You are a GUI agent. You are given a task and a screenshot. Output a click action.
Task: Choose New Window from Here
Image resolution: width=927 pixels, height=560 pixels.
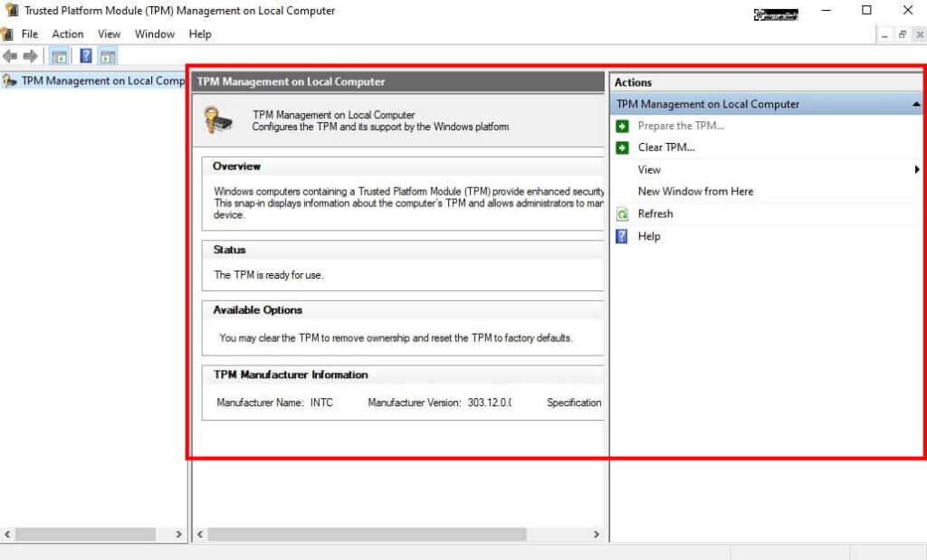click(696, 192)
